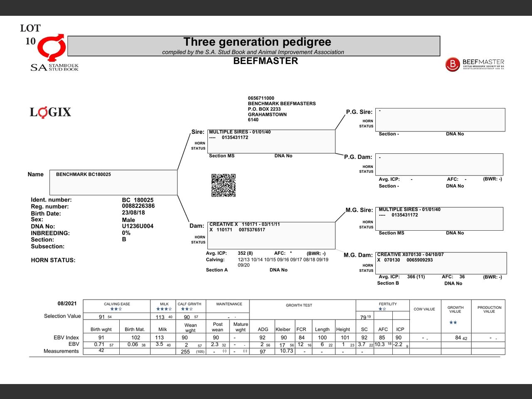Screen dimensions: 532x399
Task: Click the empty P.G. Dam box
Action: click(439, 164)
